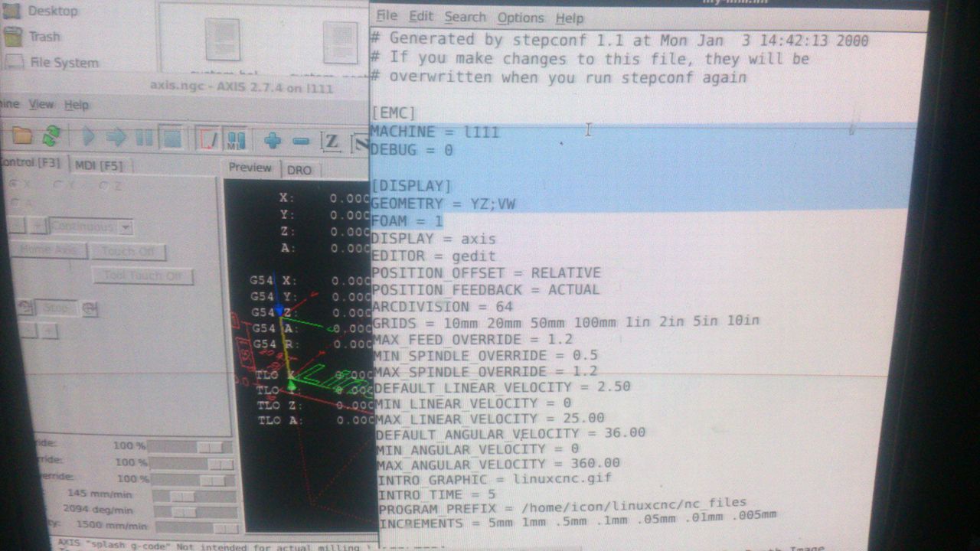The width and height of the screenshot is (980, 551).
Task: Click the "POSITION_OFFSET = RELATIVE" line
Action: pyautogui.click(x=487, y=272)
